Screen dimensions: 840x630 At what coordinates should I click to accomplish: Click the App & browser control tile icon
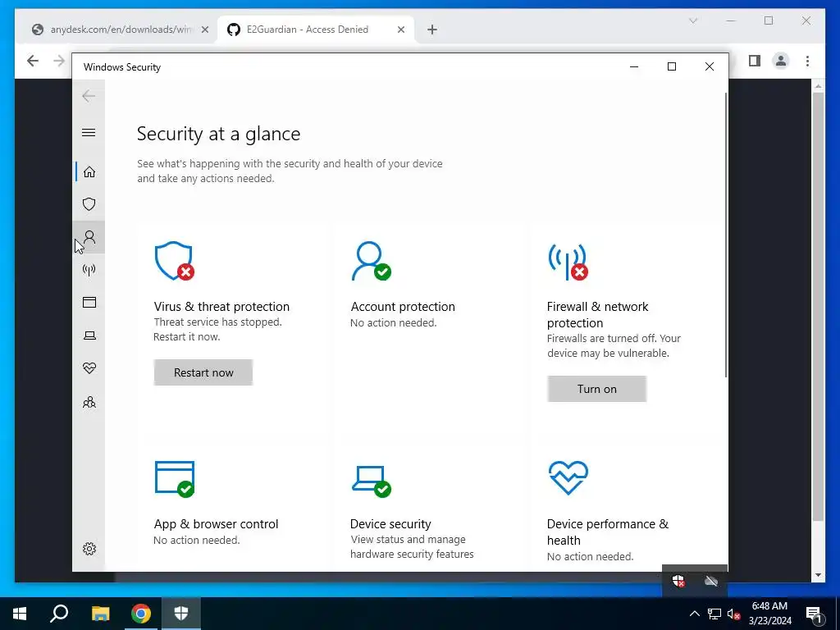point(175,479)
